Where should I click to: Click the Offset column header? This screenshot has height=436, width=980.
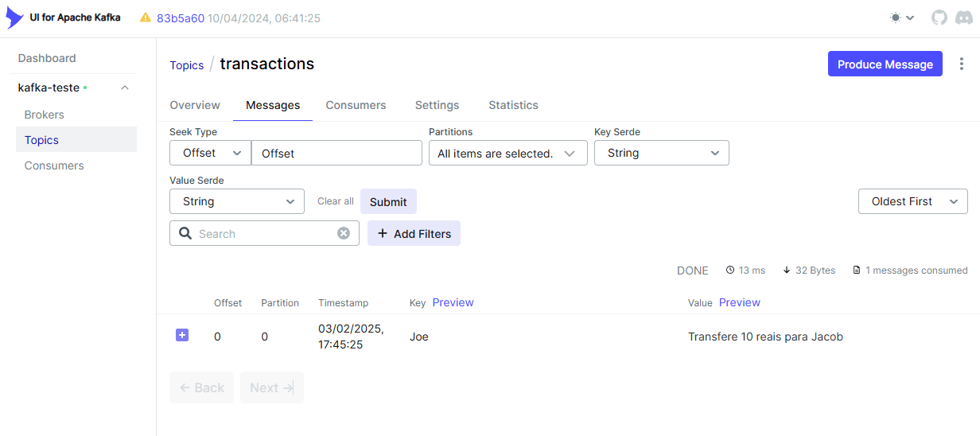pos(227,303)
